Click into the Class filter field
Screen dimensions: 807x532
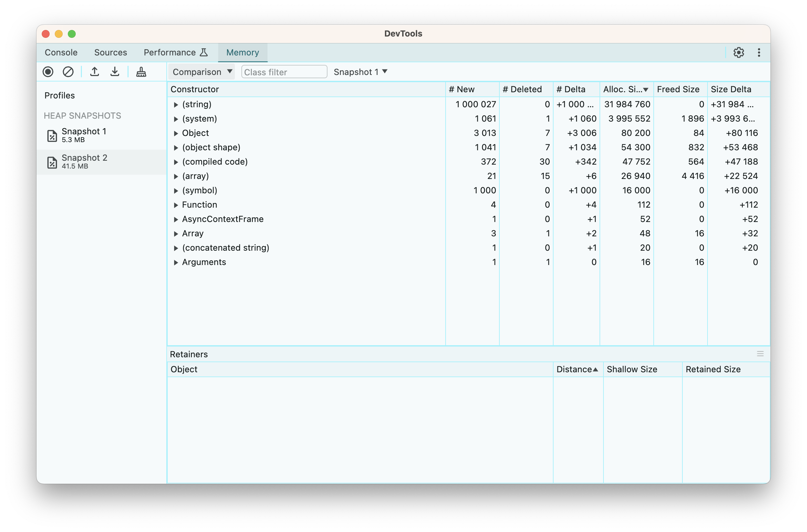pos(284,72)
